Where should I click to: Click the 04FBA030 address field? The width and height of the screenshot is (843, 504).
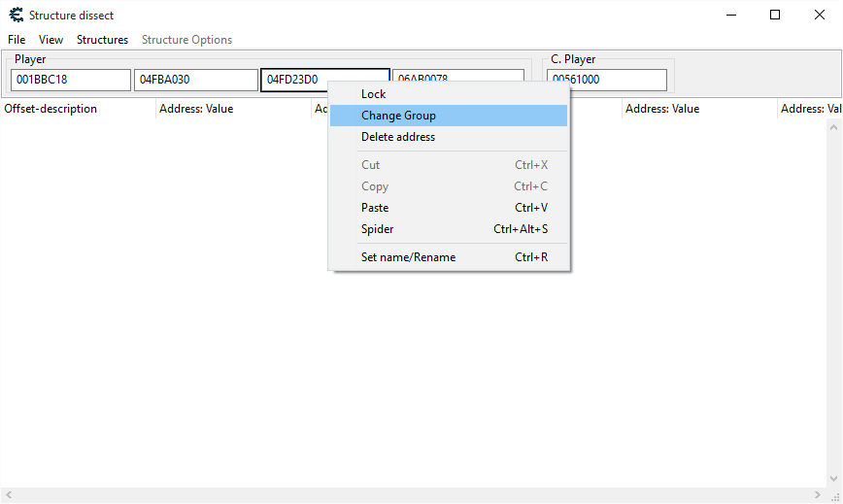click(x=195, y=80)
